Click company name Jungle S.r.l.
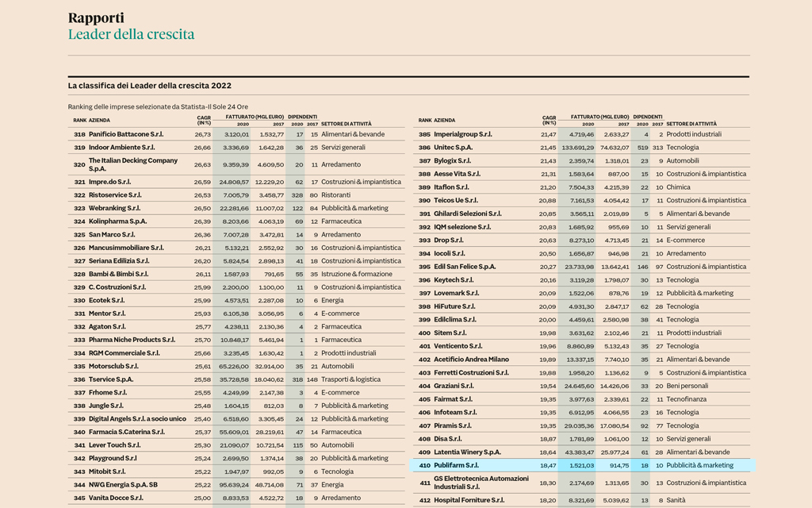The width and height of the screenshot is (812, 508). click(105, 406)
